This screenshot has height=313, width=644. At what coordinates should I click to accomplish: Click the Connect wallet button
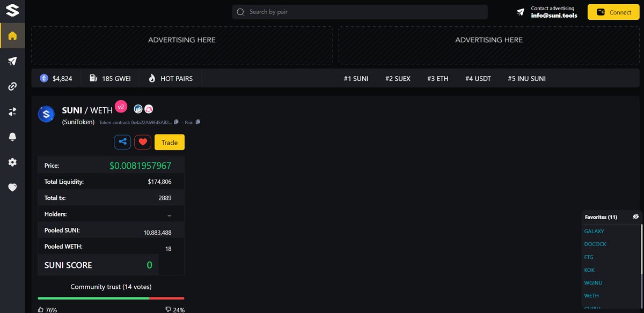point(613,12)
